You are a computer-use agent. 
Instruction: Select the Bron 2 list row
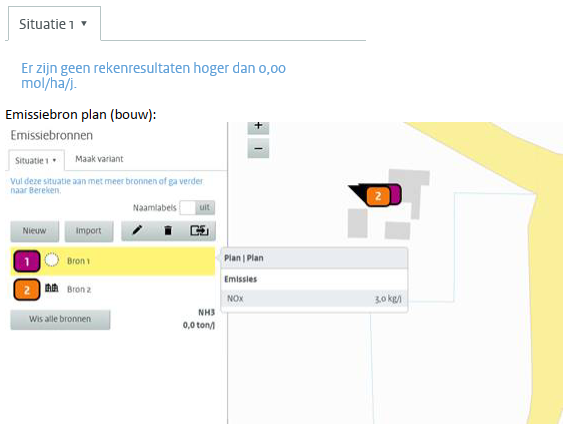point(113,290)
